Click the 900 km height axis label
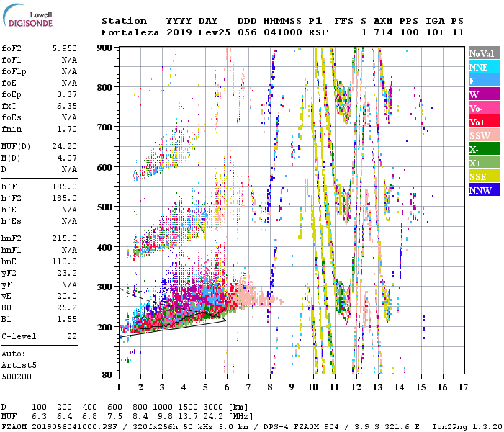 [x=104, y=48]
